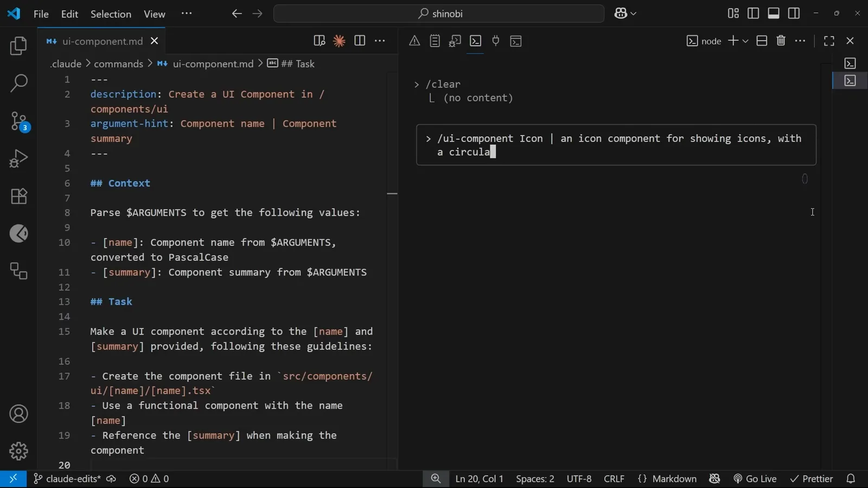868x488 pixels.
Task: Click the shinobi command center search box
Action: tap(439, 14)
